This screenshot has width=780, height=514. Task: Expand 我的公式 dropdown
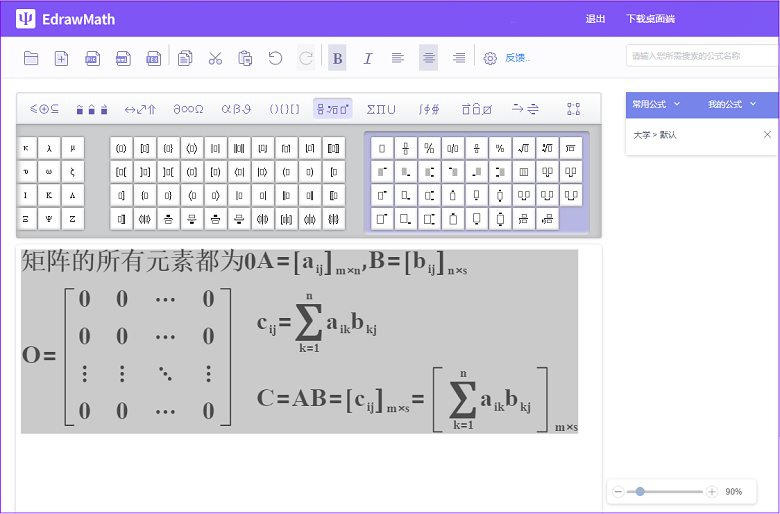732,104
